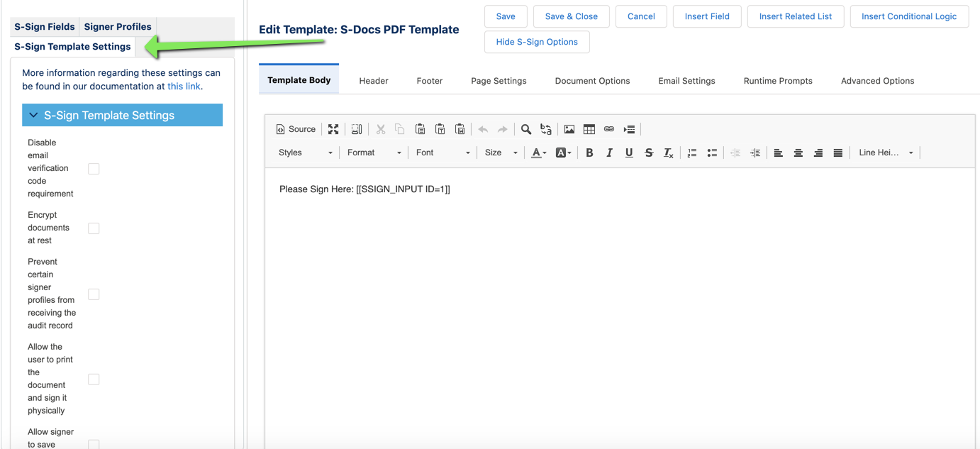The image size is (980, 449).
Task: Increase indent icon
Action: [x=755, y=153]
